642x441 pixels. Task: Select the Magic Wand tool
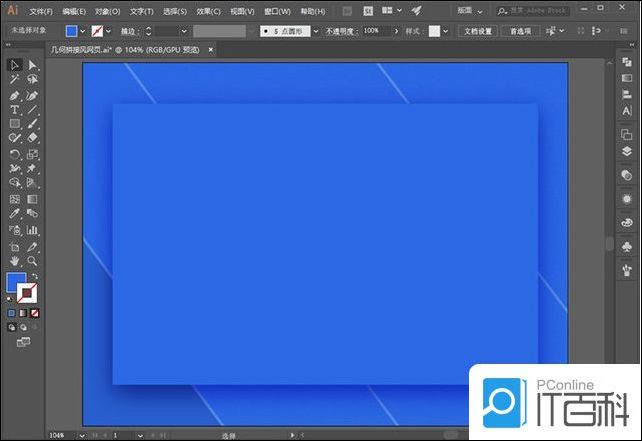[15, 79]
